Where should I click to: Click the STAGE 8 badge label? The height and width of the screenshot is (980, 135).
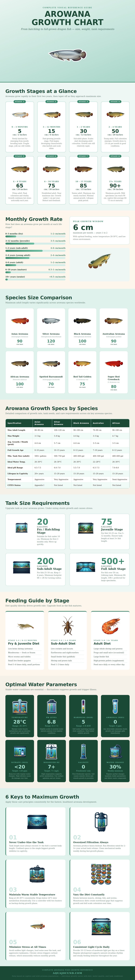[x=115, y=156]
